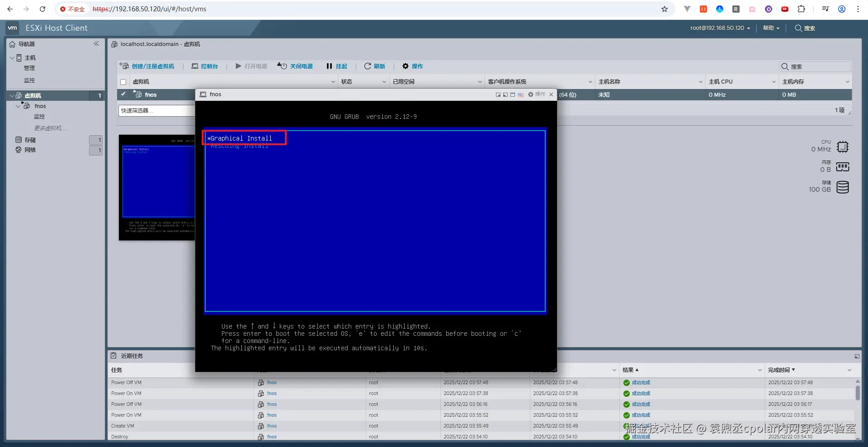Open the console 操作 gear menu

pyautogui.click(x=537, y=94)
